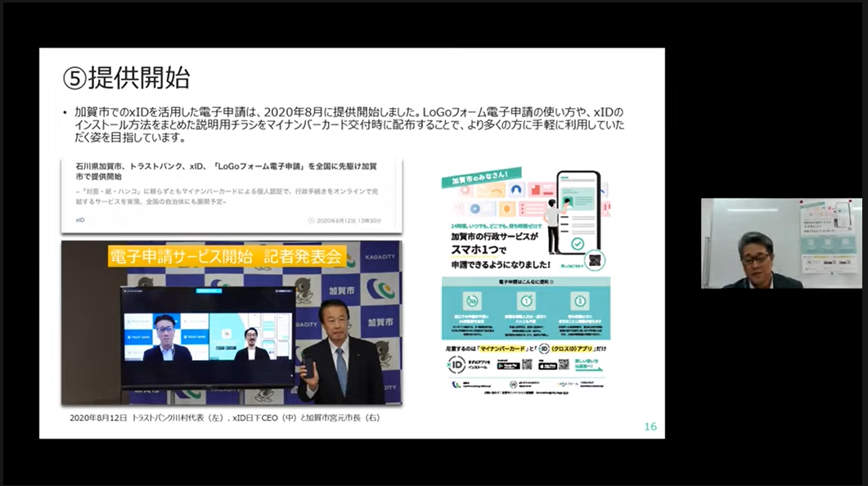Click the flyer heading 加賀市の行政サービスが
The image size is (868, 486).
click(494, 236)
